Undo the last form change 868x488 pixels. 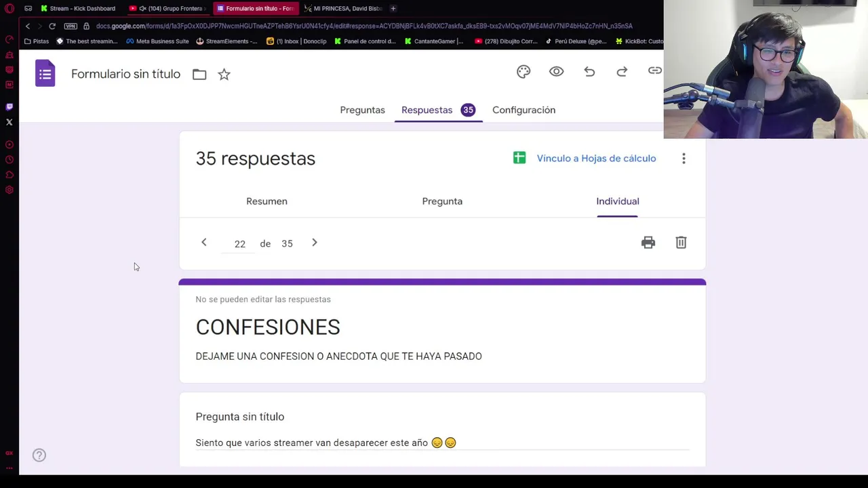click(x=589, y=72)
